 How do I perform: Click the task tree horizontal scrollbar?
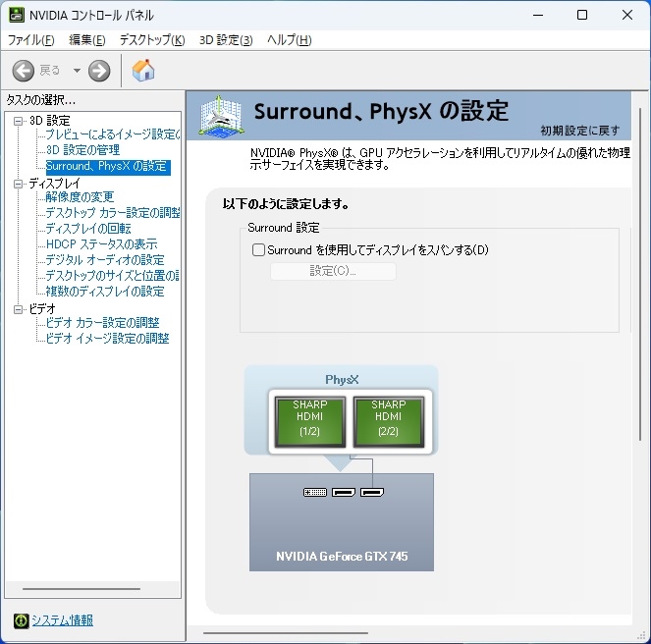point(81,589)
